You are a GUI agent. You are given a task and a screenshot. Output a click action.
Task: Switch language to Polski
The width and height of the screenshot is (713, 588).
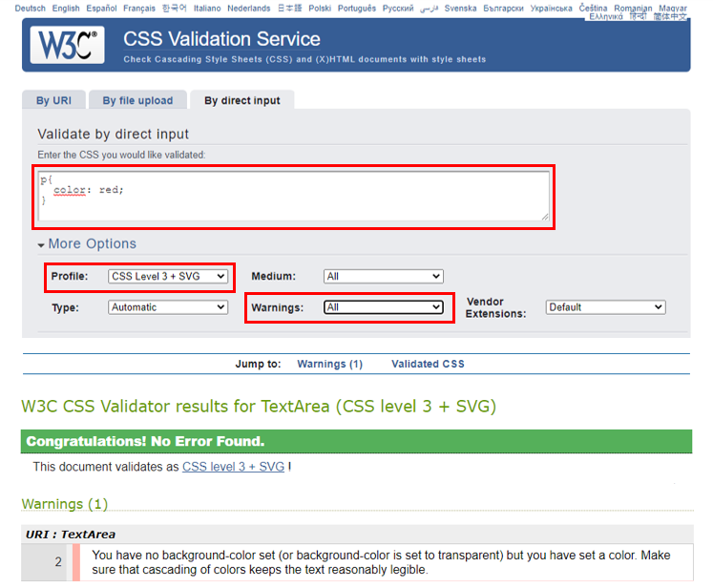coord(320,9)
